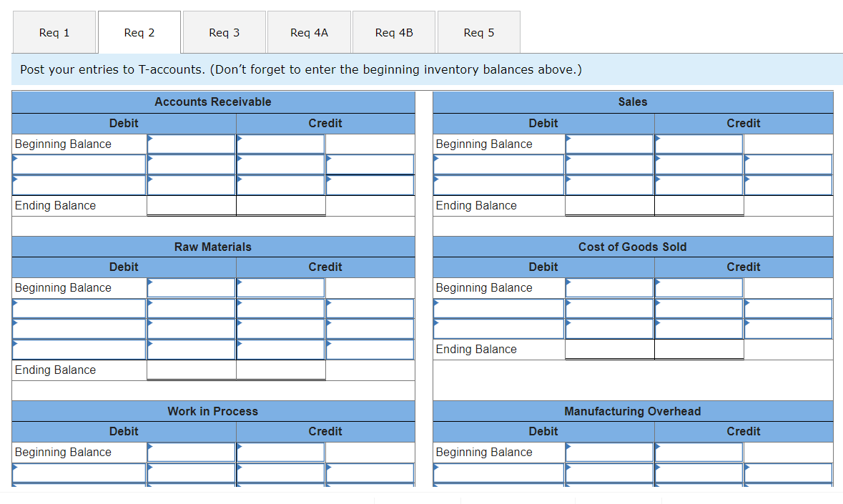Click the Raw Materials ending balance debit cell

192,370
